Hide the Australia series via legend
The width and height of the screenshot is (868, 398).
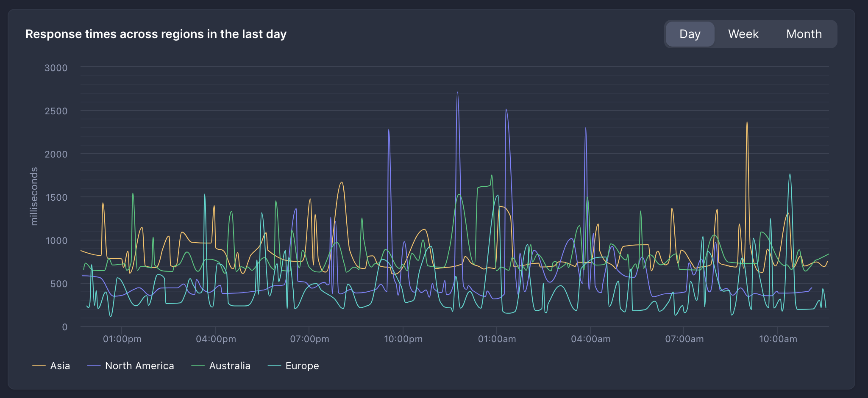point(230,366)
